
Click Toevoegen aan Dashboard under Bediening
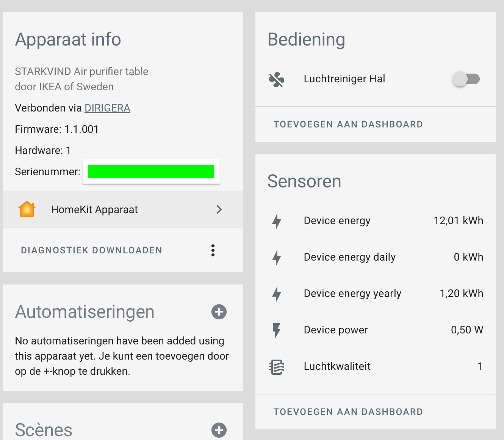tap(348, 124)
